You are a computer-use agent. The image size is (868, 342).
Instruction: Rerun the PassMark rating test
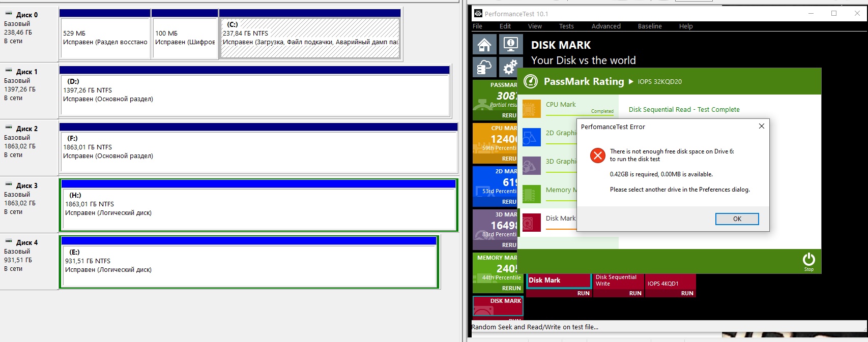pyautogui.click(x=509, y=115)
